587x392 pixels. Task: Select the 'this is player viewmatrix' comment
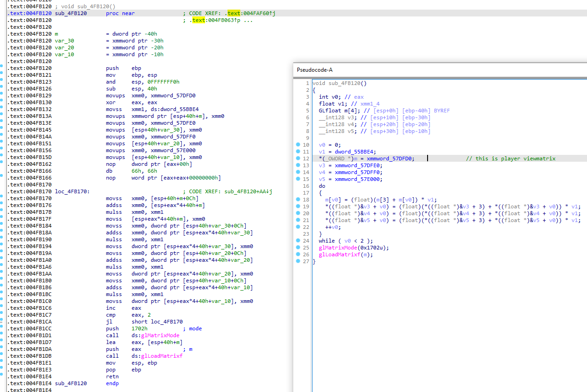click(x=511, y=159)
